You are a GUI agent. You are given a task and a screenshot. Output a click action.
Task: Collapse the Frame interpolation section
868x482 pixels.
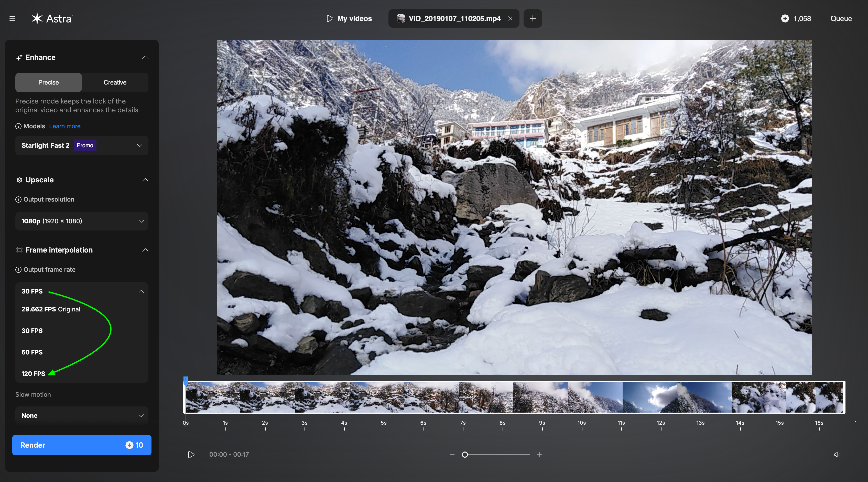145,250
